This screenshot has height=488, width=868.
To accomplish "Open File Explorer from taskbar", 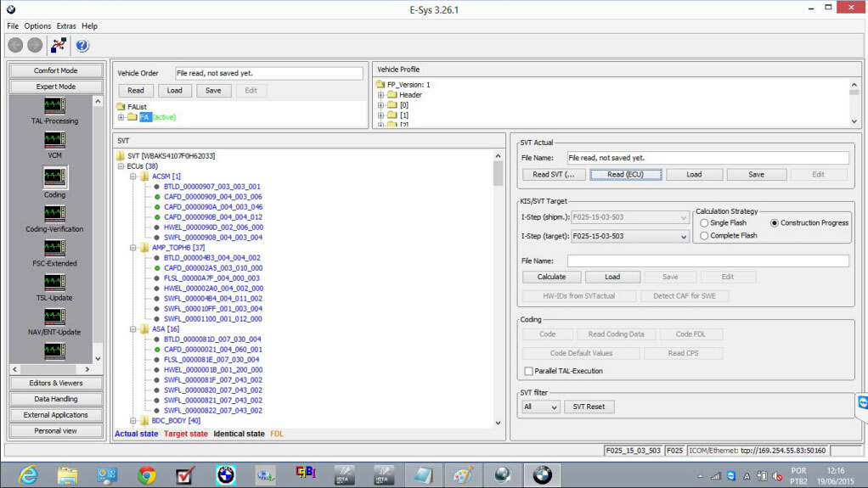I will pyautogui.click(x=68, y=474).
